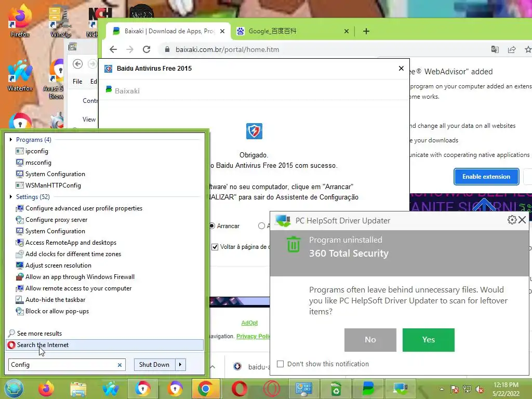Open settings gear in Driver Updater popup
This screenshot has width=532, height=399.
click(x=512, y=220)
